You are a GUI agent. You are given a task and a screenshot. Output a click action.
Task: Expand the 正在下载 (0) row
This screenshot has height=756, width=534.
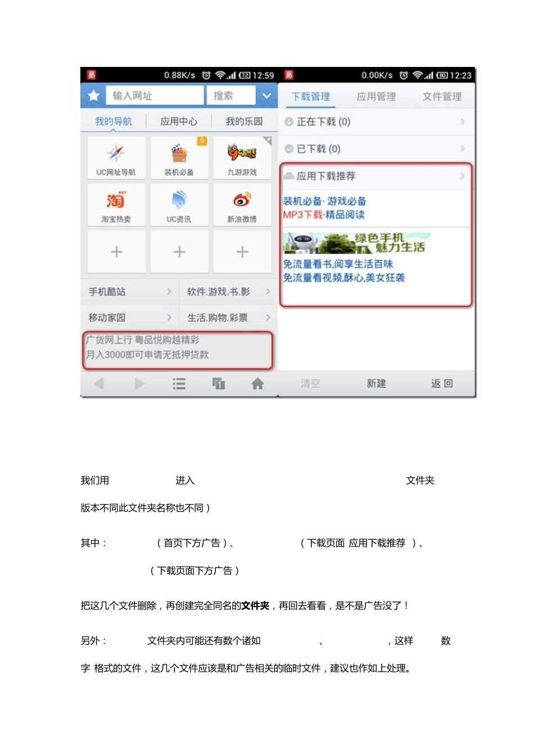click(x=377, y=121)
